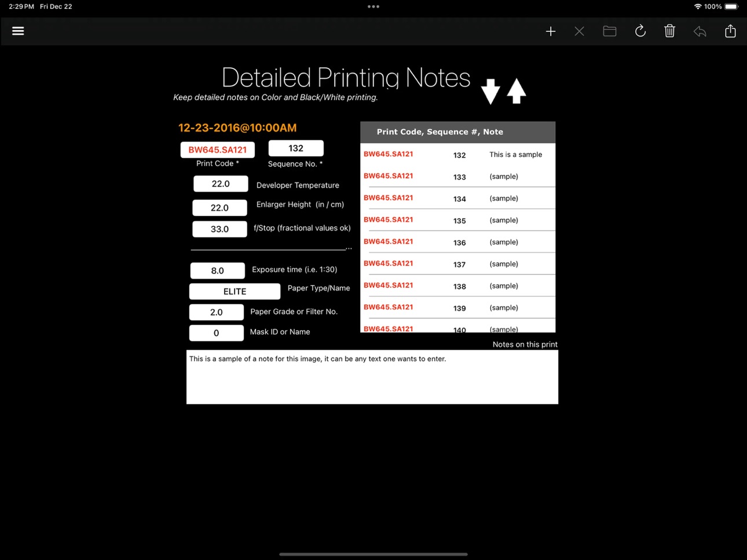Add a new record with plus icon
Viewport: 747px width, 560px height.
click(x=551, y=31)
